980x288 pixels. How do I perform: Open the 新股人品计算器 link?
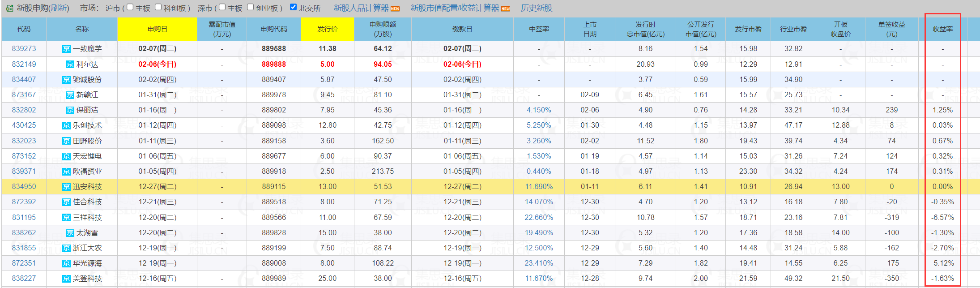click(361, 8)
